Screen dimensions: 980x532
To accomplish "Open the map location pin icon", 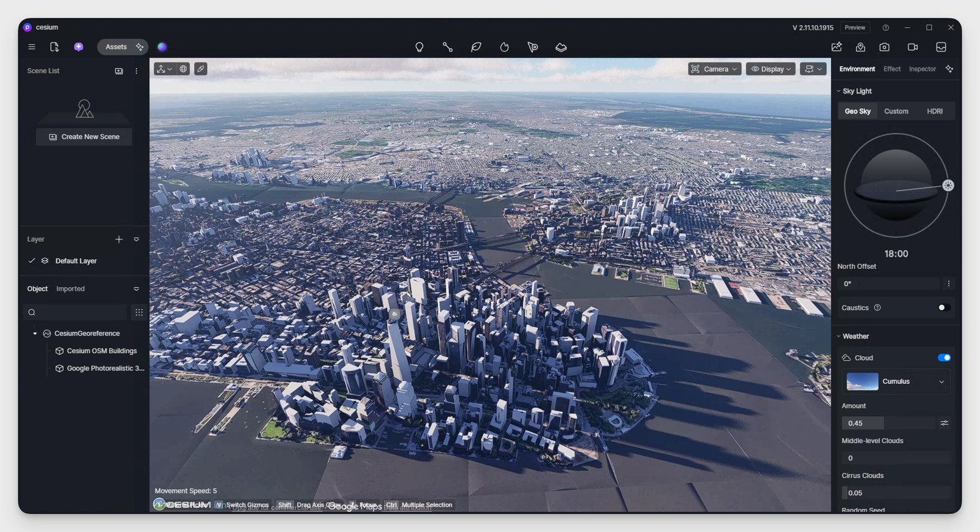I will 861,47.
